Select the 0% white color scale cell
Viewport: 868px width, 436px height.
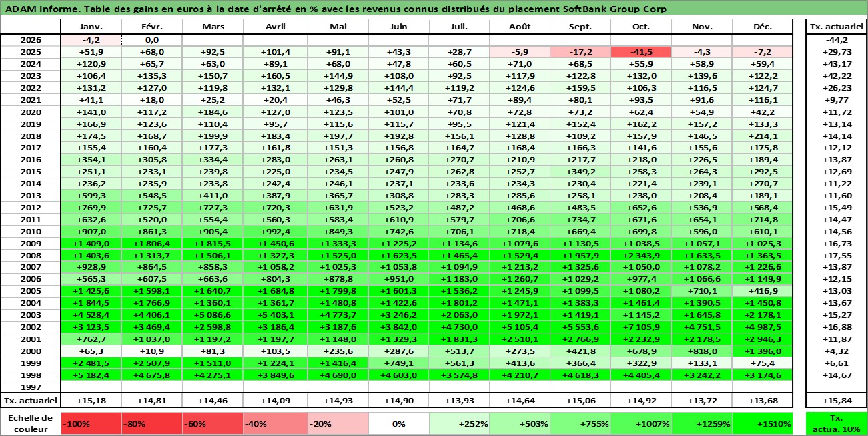(398, 423)
